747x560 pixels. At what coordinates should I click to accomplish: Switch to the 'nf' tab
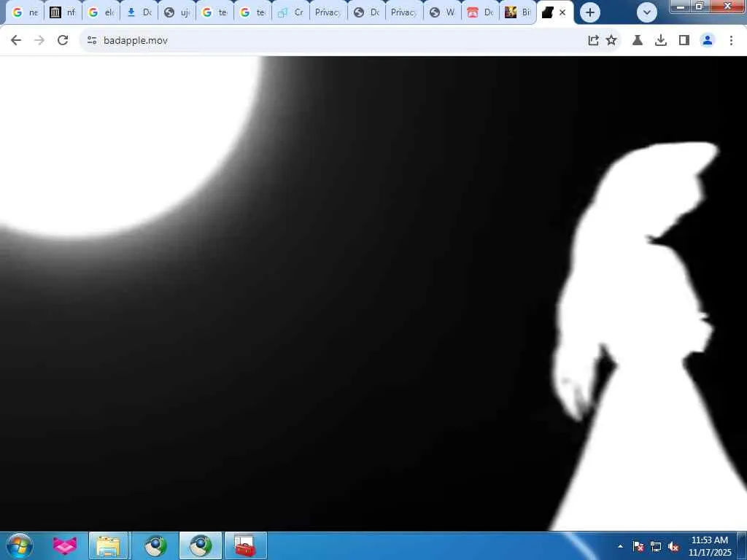click(63, 12)
